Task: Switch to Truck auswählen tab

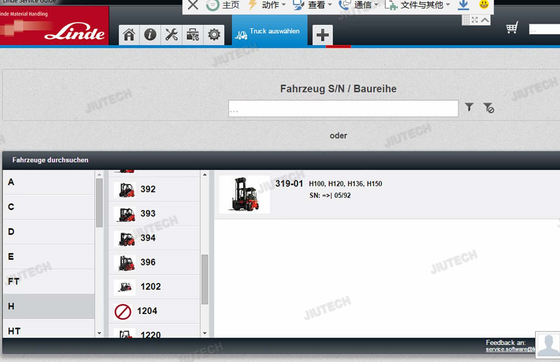Action: click(270, 31)
